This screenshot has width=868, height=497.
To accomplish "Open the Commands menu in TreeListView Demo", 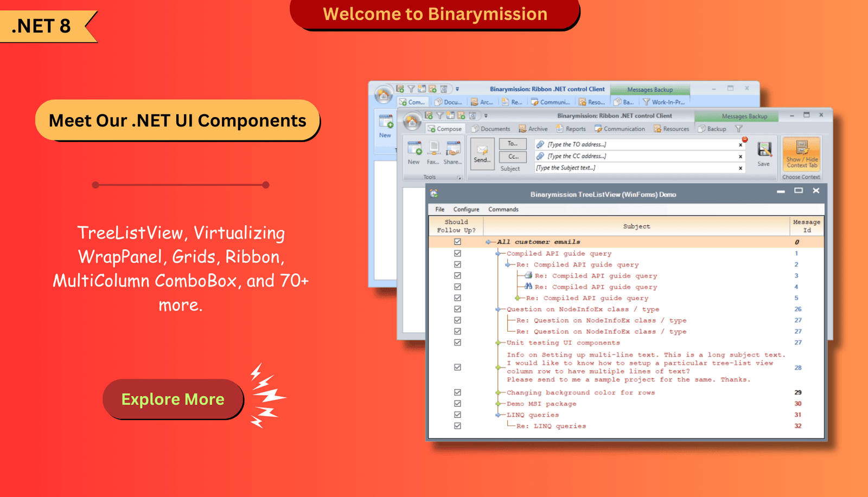I will (x=503, y=209).
